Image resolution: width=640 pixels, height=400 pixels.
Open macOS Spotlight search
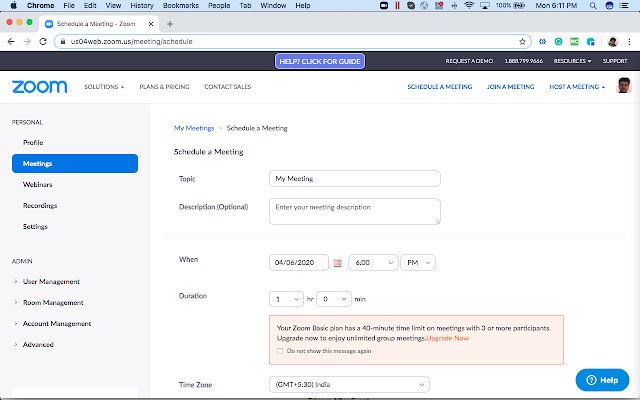[x=593, y=5]
